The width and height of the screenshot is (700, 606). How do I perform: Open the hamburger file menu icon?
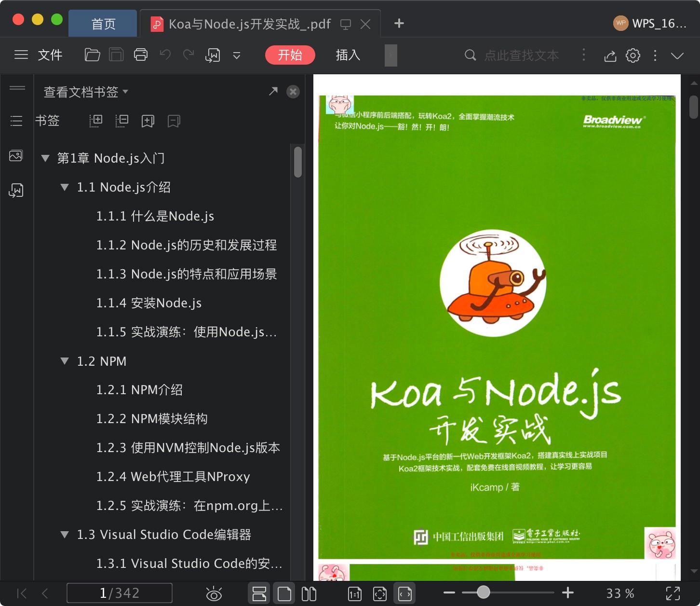(x=21, y=55)
